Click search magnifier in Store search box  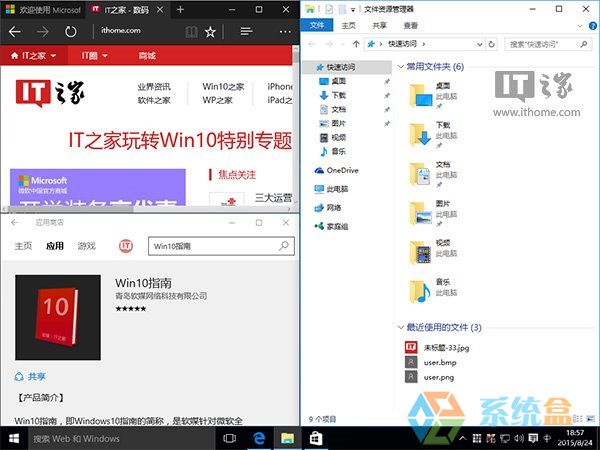pos(284,246)
